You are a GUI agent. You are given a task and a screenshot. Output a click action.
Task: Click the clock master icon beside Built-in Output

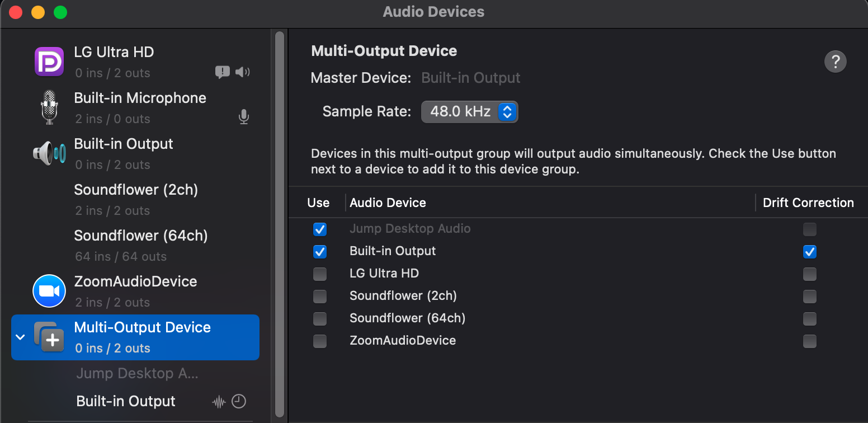click(239, 401)
